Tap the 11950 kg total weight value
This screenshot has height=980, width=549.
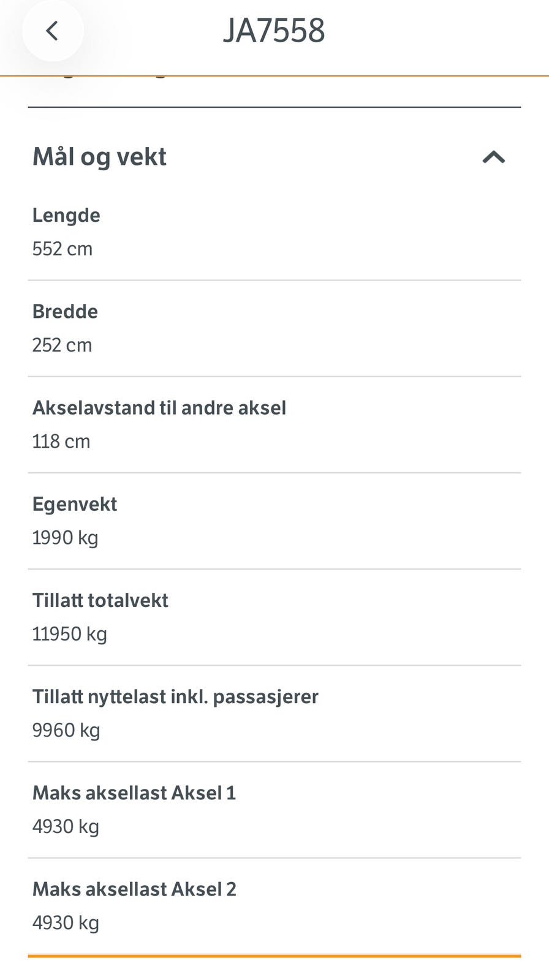pyautogui.click(x=70, y=634)
